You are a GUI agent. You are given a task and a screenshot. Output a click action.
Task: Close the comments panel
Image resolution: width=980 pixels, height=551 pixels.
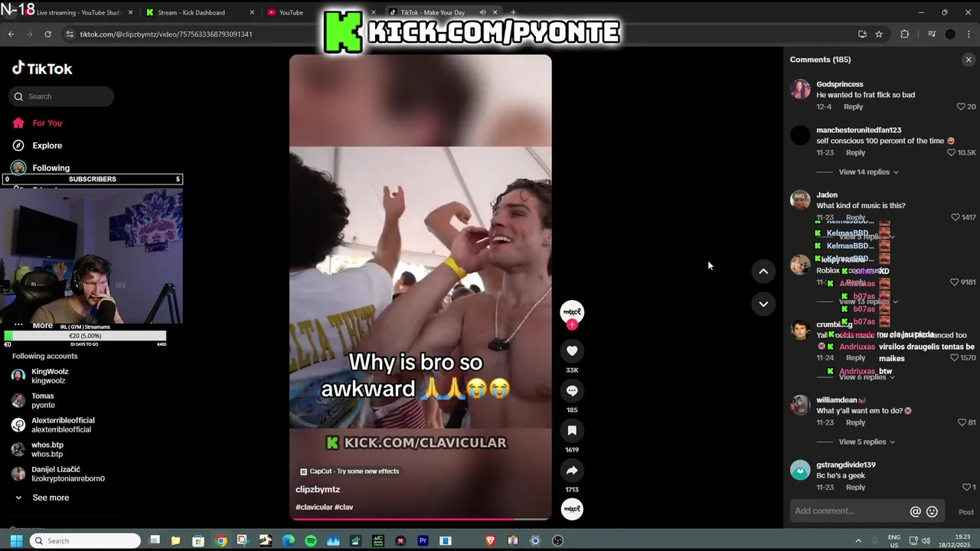pos(969,60)
